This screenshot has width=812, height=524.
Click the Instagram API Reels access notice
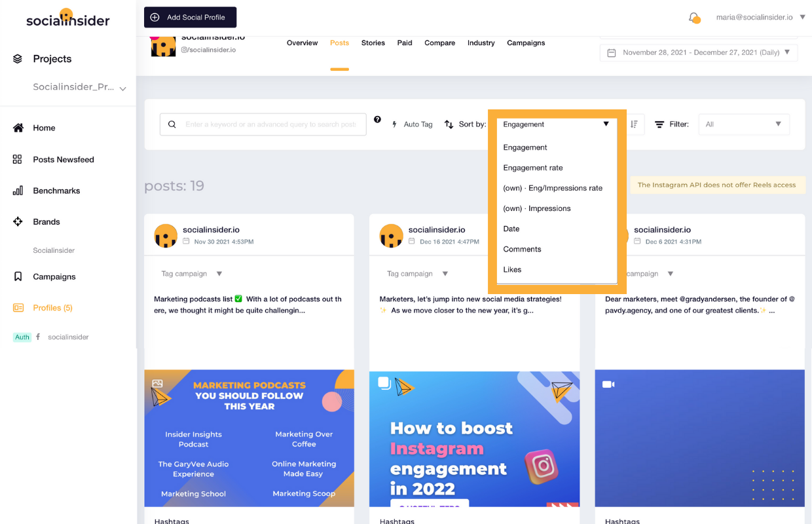pyautogui.click(x=716, y=185)
